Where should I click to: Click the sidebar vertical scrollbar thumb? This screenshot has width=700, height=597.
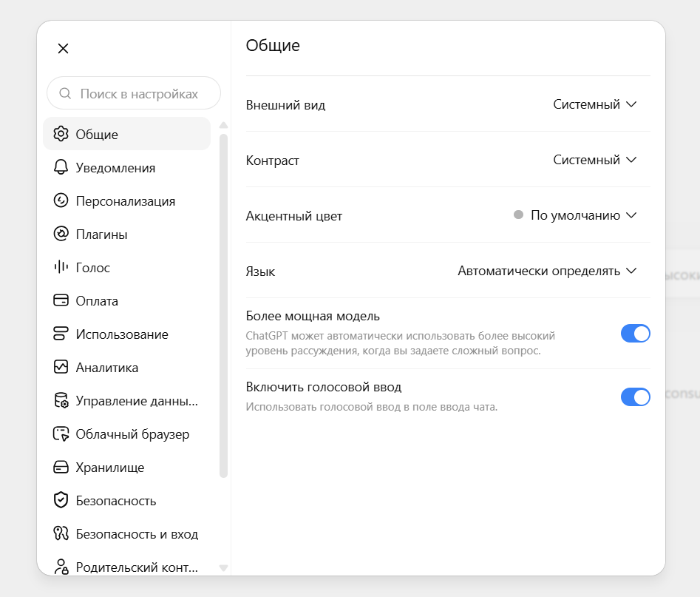(224, 306)
